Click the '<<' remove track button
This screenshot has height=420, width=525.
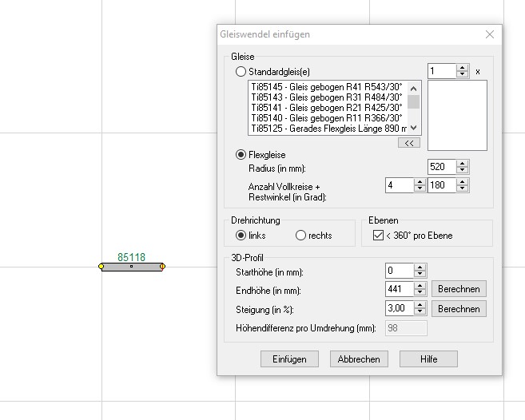(x=408, y=143)
